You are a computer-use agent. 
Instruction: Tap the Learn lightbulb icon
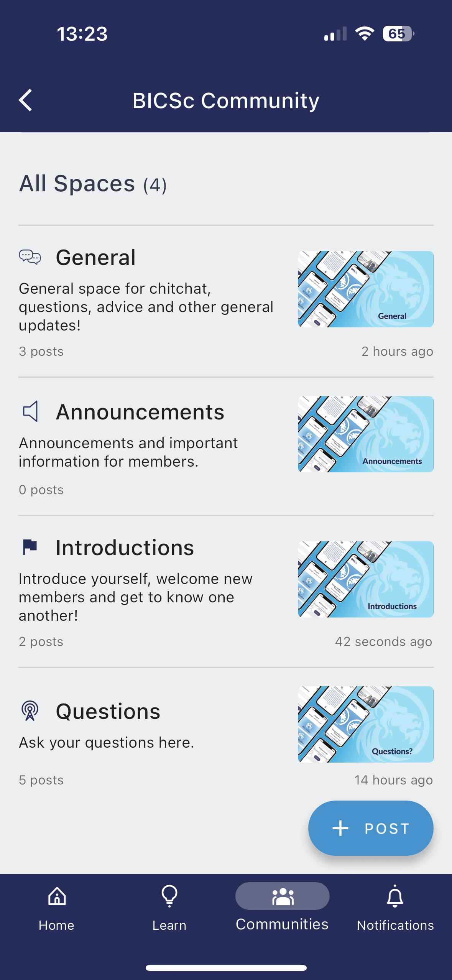click(169, 896)
